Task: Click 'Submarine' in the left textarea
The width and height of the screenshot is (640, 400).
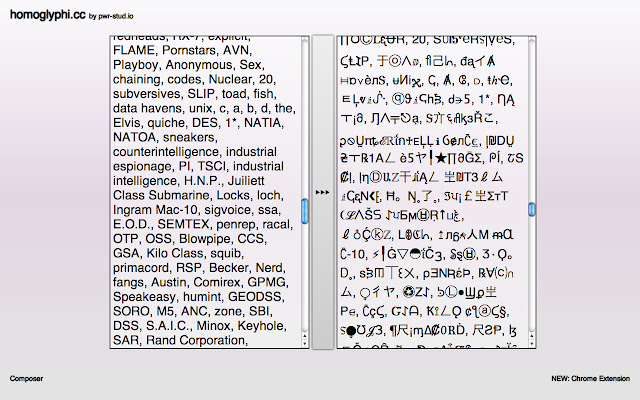Action: tap(181, 195)
